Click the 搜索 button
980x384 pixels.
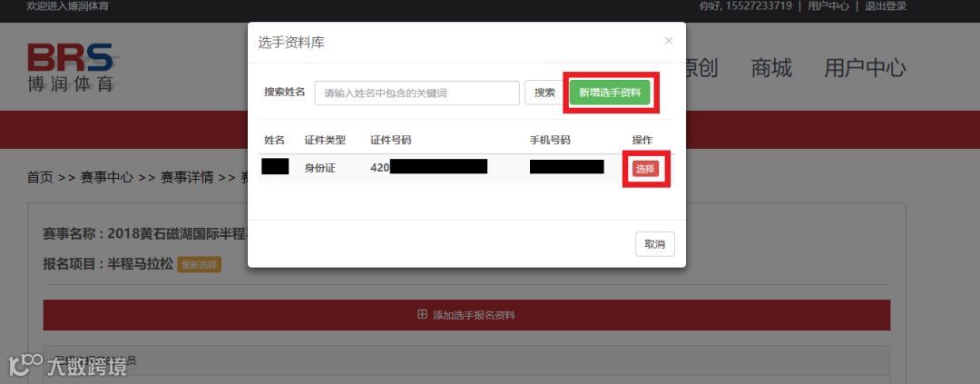(544, 93)
